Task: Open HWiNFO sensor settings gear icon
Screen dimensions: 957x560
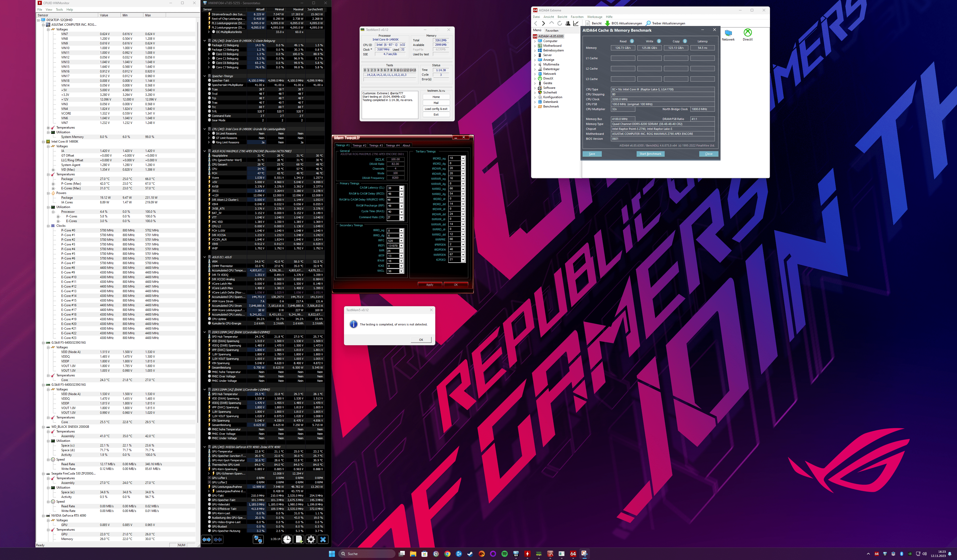Action: [x=311, y=539]
